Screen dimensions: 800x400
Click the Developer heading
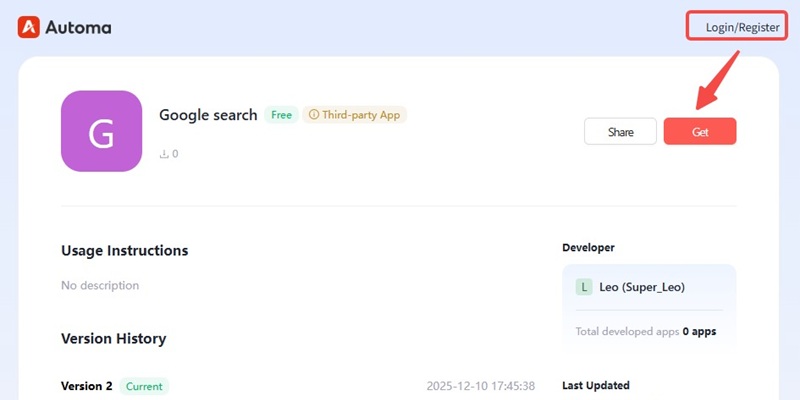(588, 247)
